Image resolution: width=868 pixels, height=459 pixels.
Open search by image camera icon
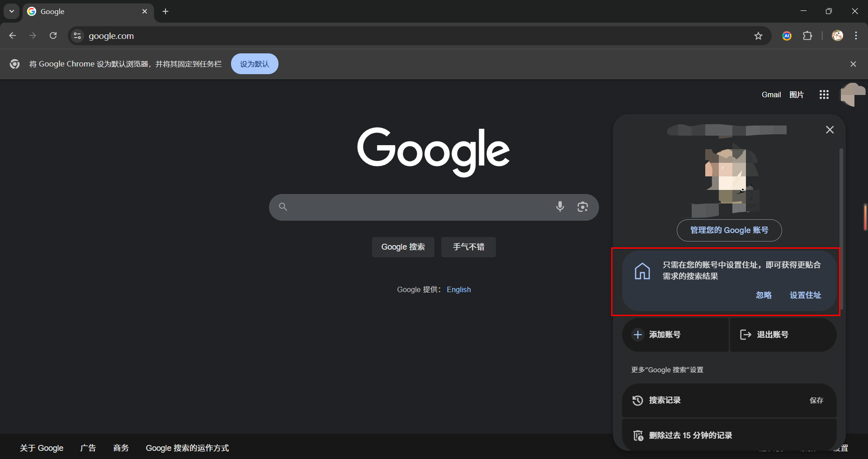[583, 207]
